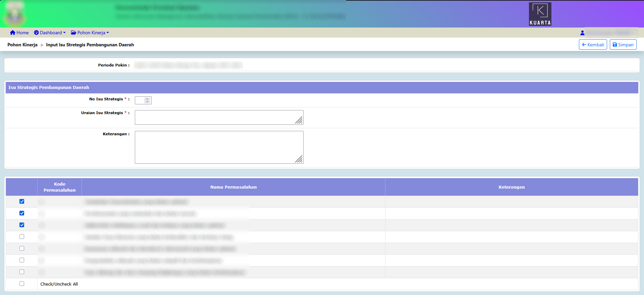Click Pohon Kinerja in the breadcrumb
Image resolution: width=644 pixels, height=295 pixels.
(22, 45)
